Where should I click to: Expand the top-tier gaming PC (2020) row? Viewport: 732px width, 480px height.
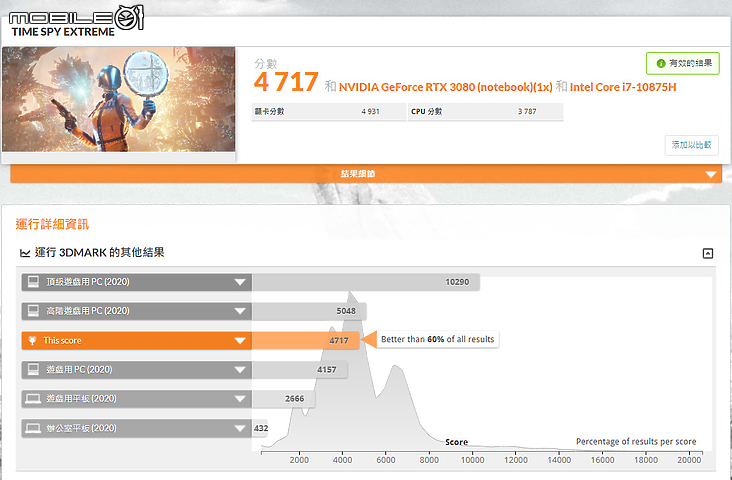(x=239, y=282)
